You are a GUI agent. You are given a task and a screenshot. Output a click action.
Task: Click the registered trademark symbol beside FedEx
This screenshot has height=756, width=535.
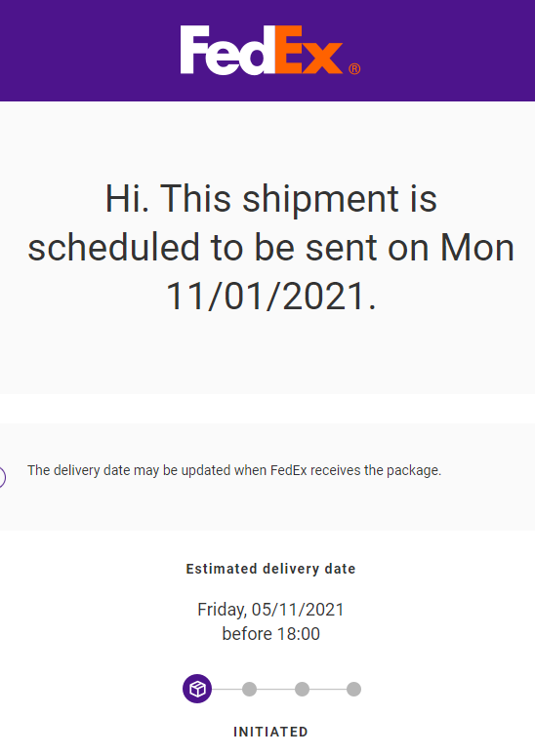[x=354, y=69]
